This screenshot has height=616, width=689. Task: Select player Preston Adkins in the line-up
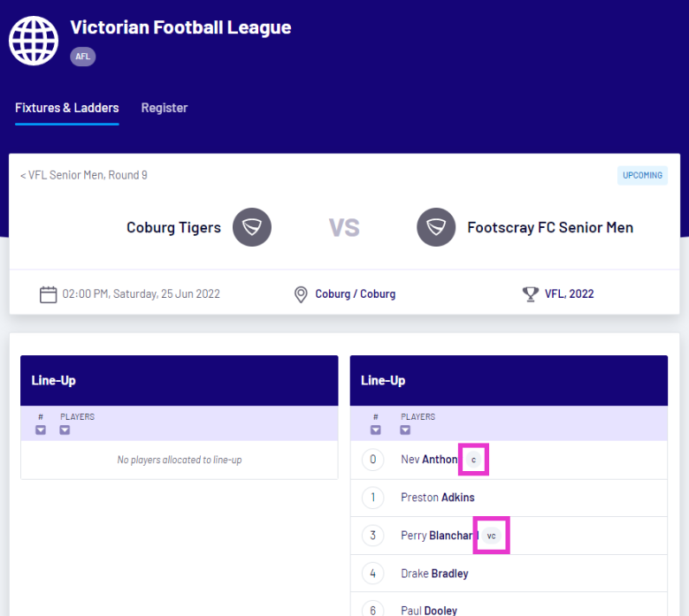[438, 498]
